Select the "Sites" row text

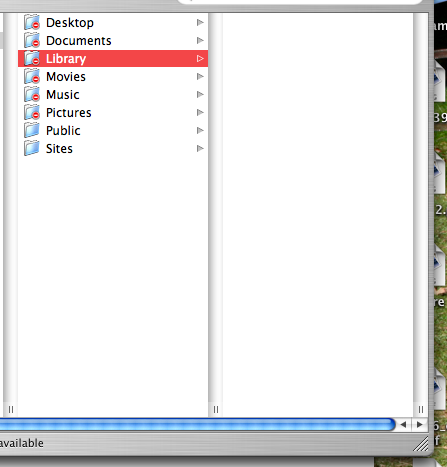pos(59,149)
